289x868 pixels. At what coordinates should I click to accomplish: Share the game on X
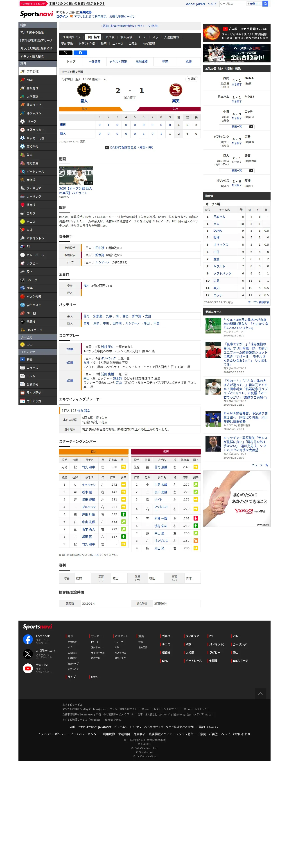pos(65,53)
